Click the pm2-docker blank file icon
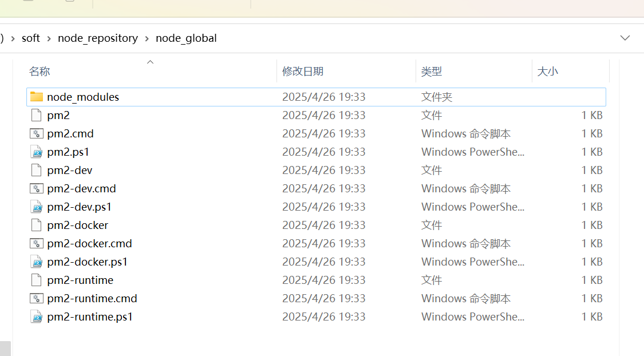The image size is (644, 356). click(36, 226)
